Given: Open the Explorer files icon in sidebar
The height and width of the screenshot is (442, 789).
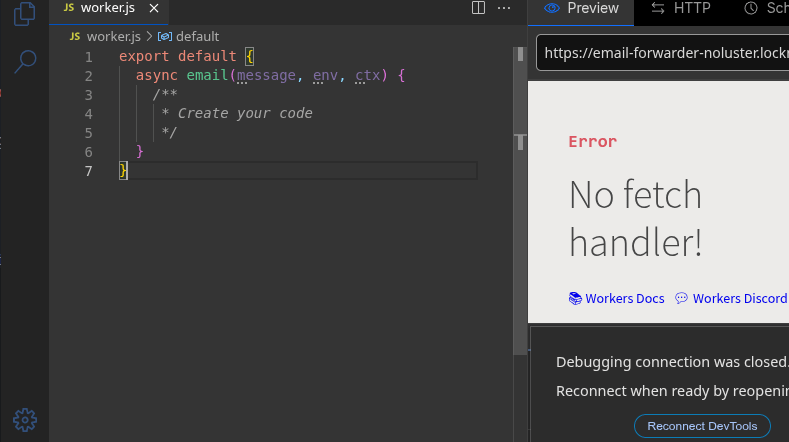Looking at the screenshot, I should tap(25, 14).
